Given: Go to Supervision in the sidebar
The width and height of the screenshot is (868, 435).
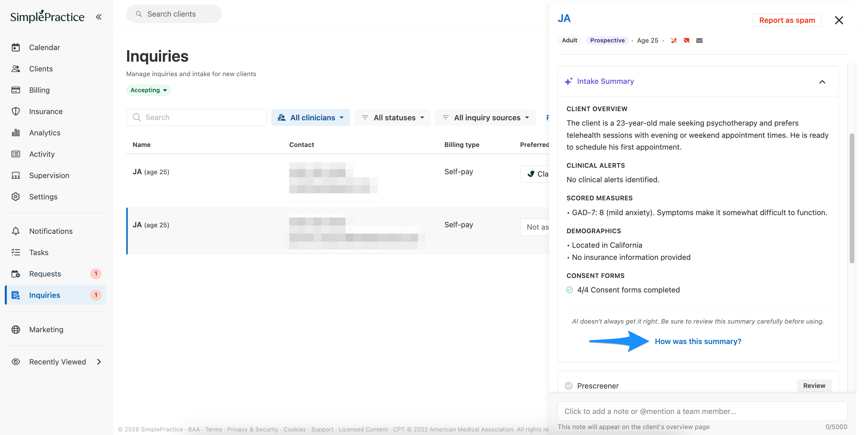Looking at the screenshot, I should (x=49, y=175).
